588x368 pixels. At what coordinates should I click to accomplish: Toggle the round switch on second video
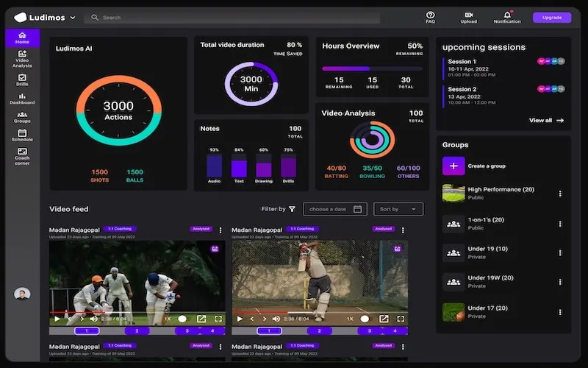[x=365, y=319]
